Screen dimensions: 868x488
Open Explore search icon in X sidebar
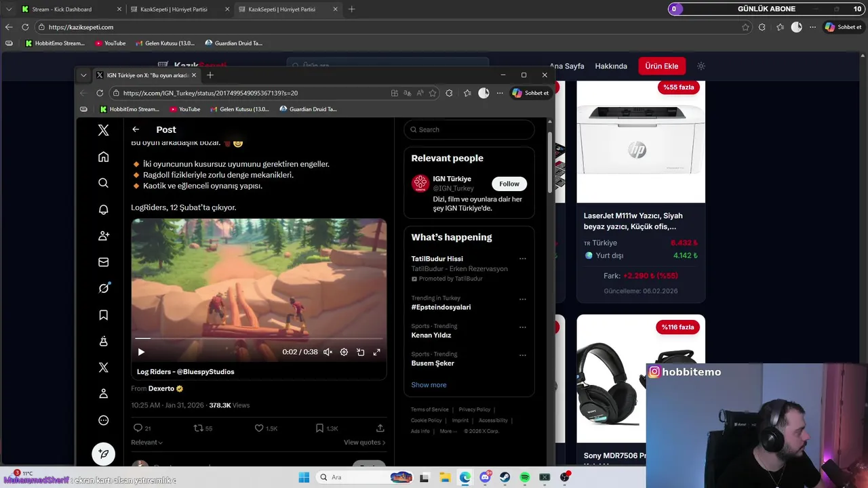[x=103, y=183]
